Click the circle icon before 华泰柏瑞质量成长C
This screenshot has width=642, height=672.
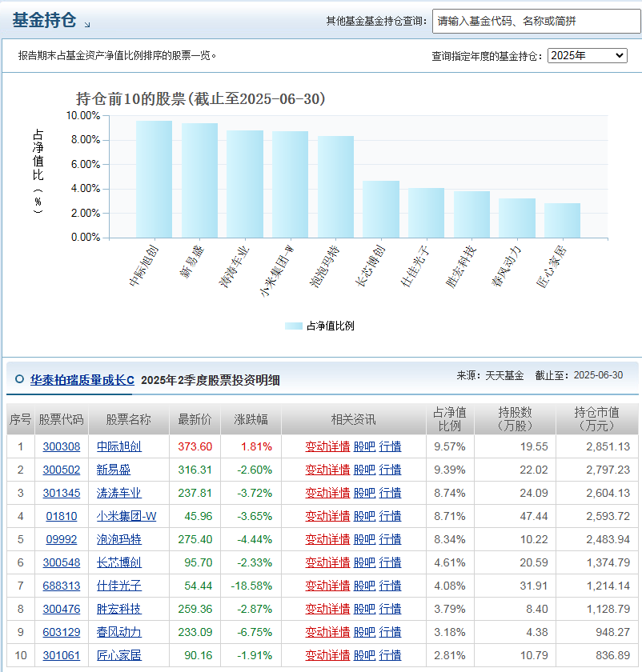pyautogui.click(x=19, y=379)
